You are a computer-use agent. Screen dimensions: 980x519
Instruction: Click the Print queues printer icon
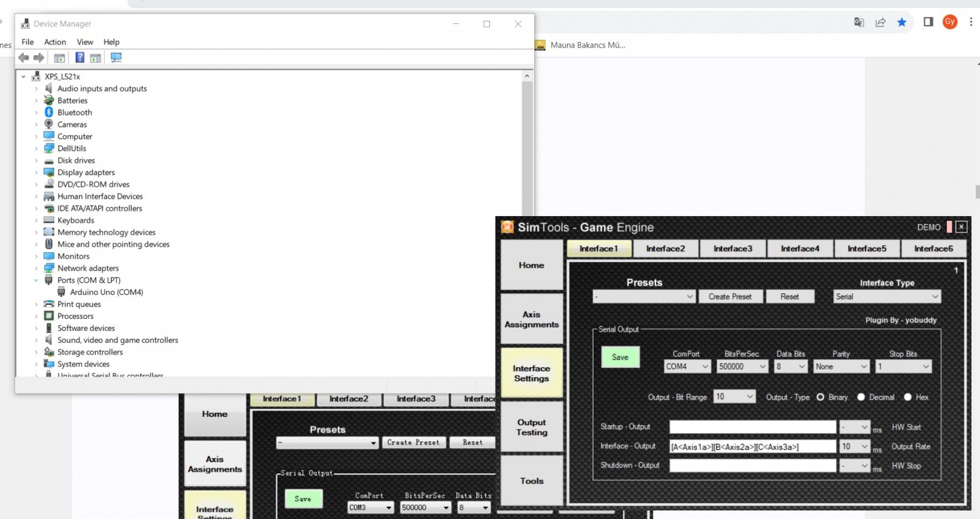click(49, 304)
